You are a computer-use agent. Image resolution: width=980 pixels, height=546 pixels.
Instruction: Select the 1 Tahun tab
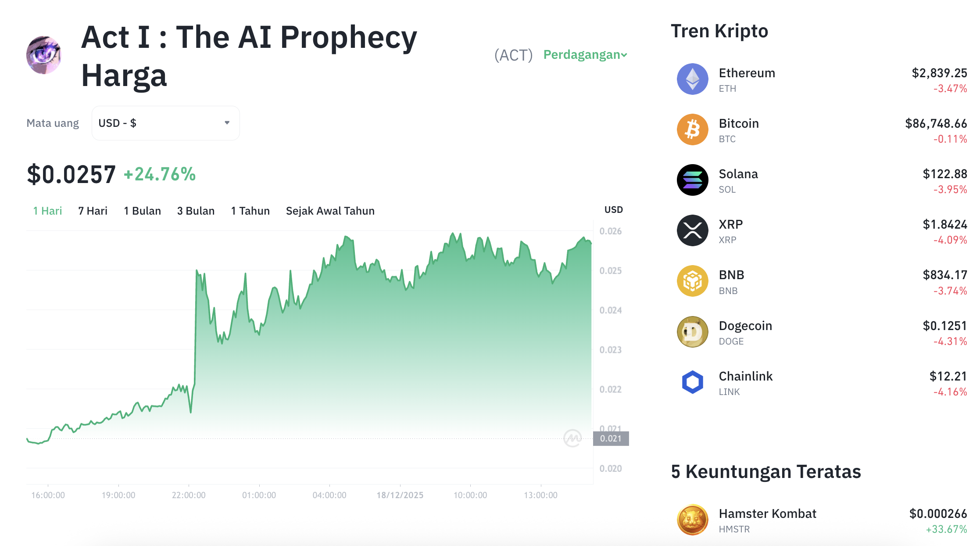coord(250,211)
